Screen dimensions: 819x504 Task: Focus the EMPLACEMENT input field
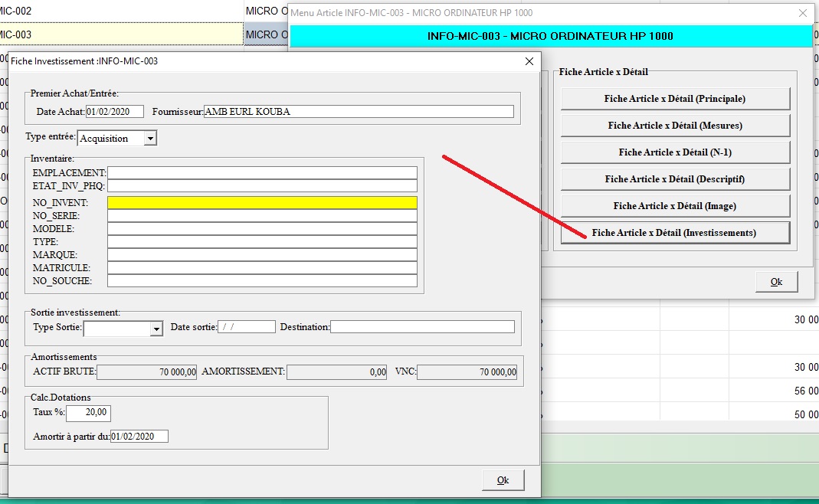pos(262,173)
